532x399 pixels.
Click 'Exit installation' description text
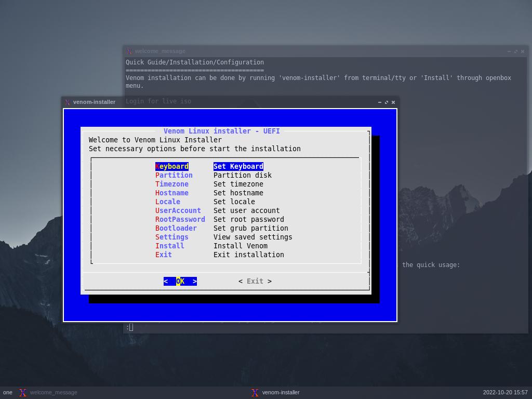[249, 255]
